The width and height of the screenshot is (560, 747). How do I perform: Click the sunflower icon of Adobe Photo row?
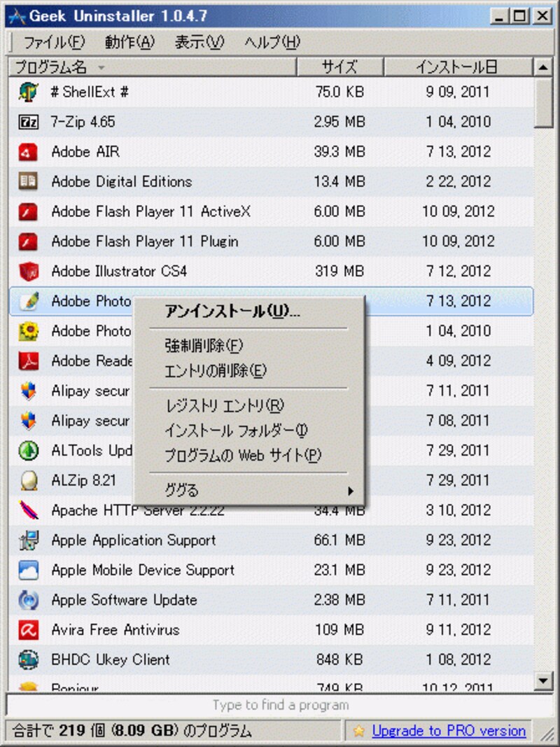click(x=28, y=331)
